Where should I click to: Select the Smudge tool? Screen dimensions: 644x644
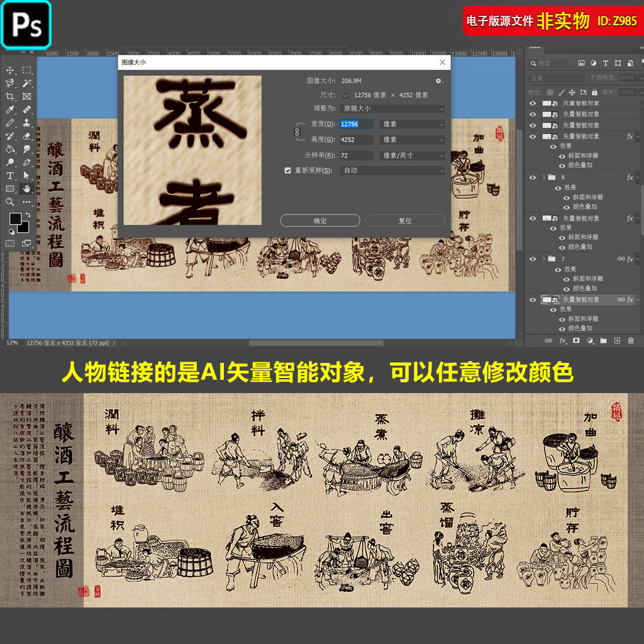click(x=26, y=149)
